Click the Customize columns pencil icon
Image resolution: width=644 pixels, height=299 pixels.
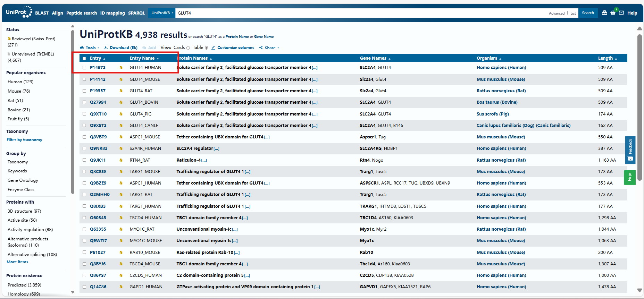213,48
